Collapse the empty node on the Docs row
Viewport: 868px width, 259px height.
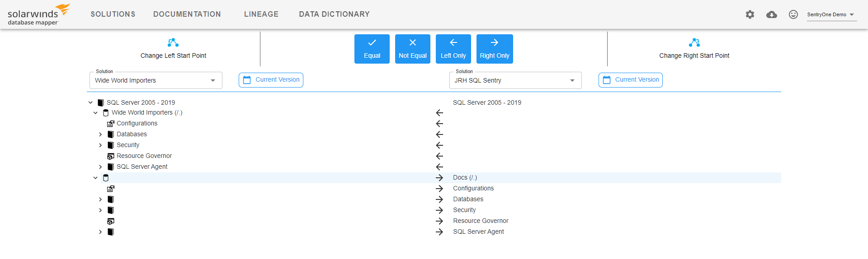(95, 178)
